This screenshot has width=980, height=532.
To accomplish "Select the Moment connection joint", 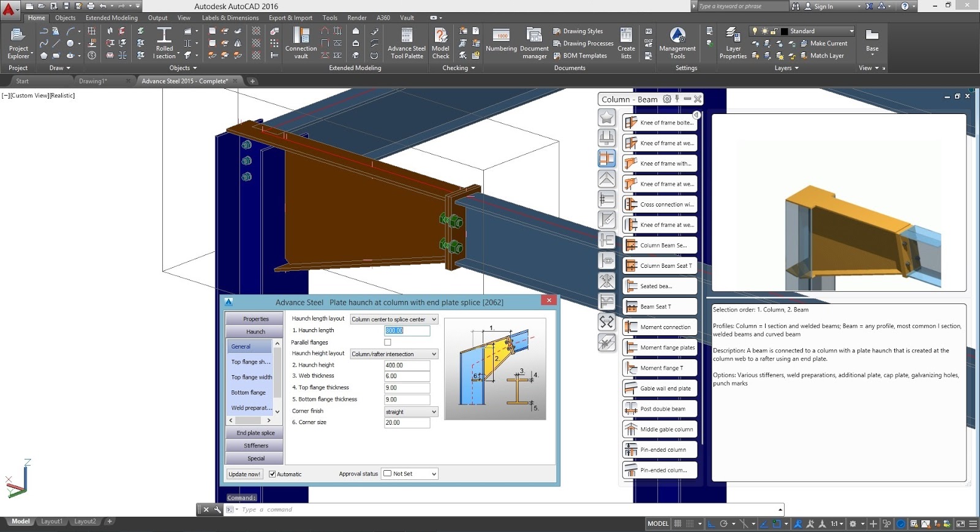I will coord(660,327).
